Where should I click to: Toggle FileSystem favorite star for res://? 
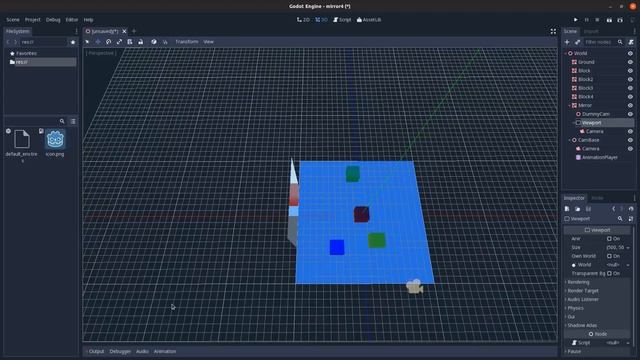(73, 42)
